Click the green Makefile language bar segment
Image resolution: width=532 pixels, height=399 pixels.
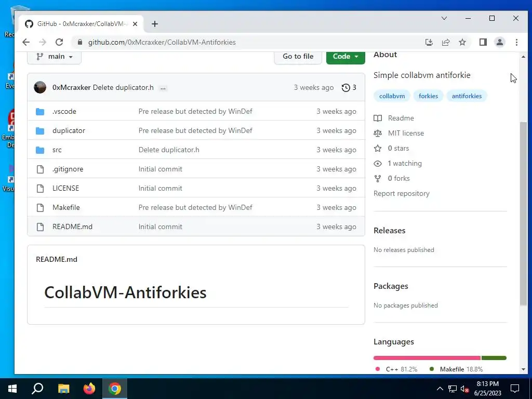tap(494, 358)
